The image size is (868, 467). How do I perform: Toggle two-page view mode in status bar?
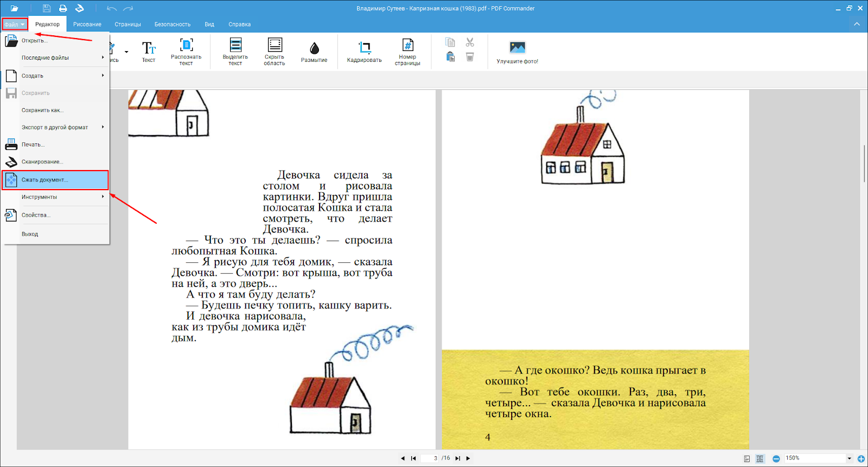[x=760, y=459]
